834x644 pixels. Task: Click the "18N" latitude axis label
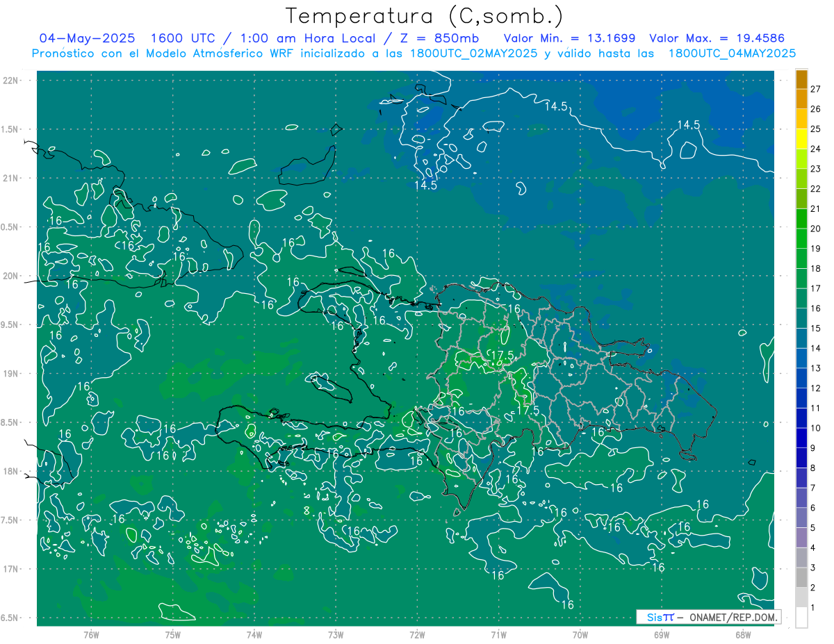(11, 471)
